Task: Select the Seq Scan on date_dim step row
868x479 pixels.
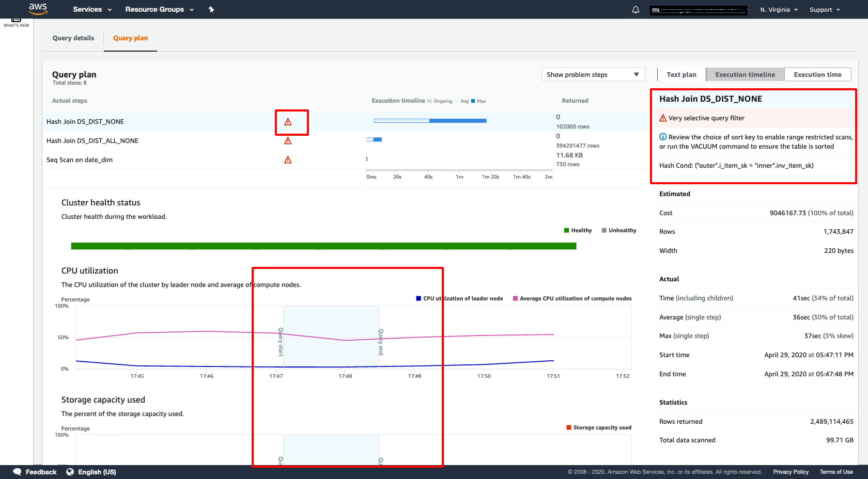Action: 80,160
